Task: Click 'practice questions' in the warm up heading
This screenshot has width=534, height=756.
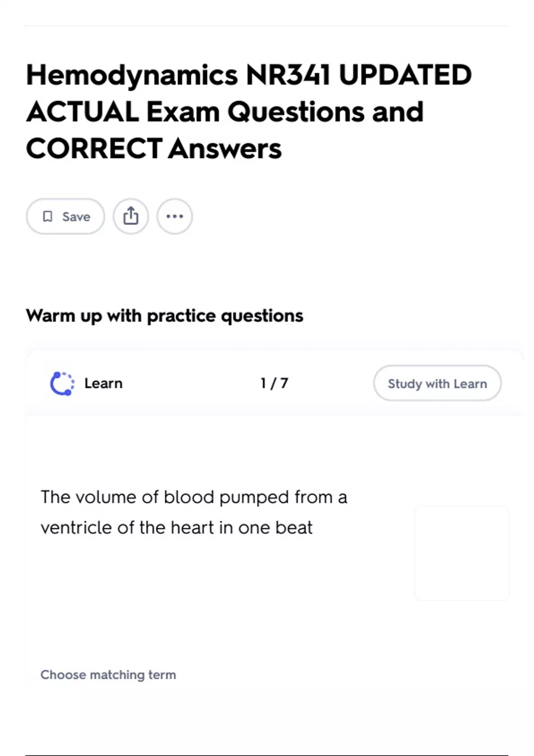Action: click(225, 316)
